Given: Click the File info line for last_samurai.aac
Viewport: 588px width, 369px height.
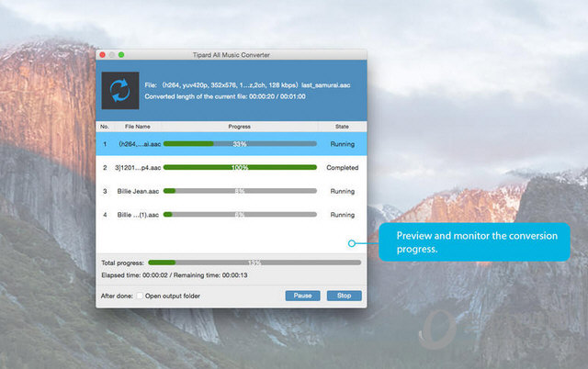Looking at the screenshot, I should [247, 85].
